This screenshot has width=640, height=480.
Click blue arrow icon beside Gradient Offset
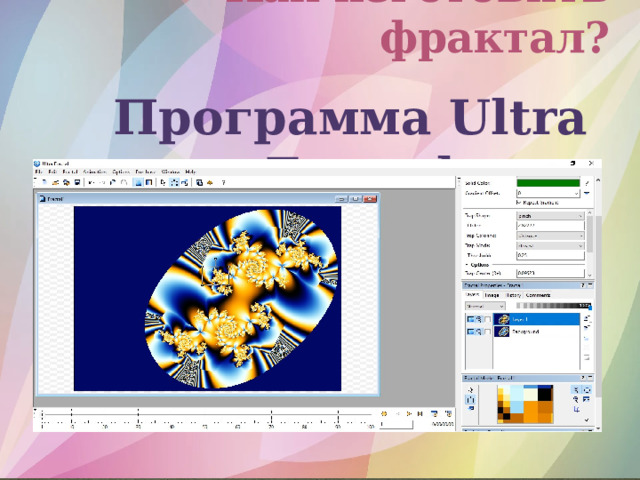(x=587, y=193)
